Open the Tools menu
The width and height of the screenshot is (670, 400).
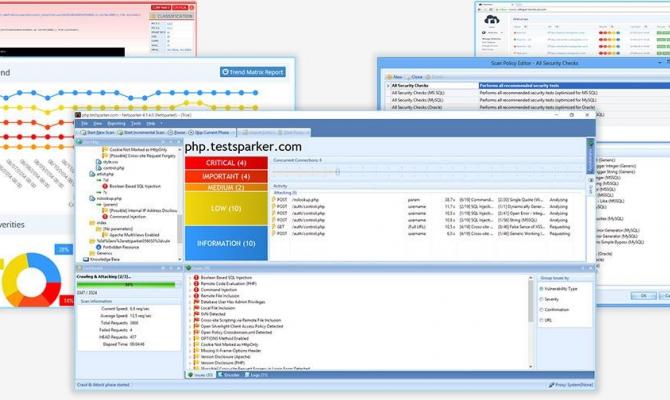pyautogui.click(x=136, y=124)
